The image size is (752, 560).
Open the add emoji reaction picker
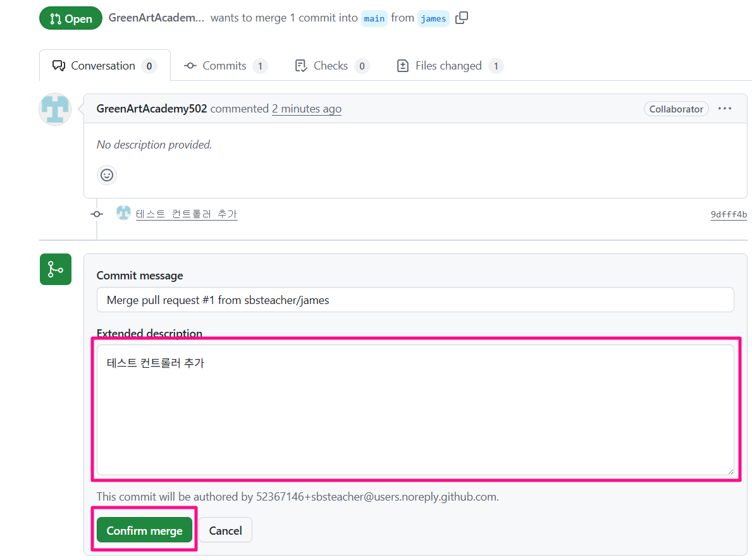pyautogui.click(x=107, y=175)
